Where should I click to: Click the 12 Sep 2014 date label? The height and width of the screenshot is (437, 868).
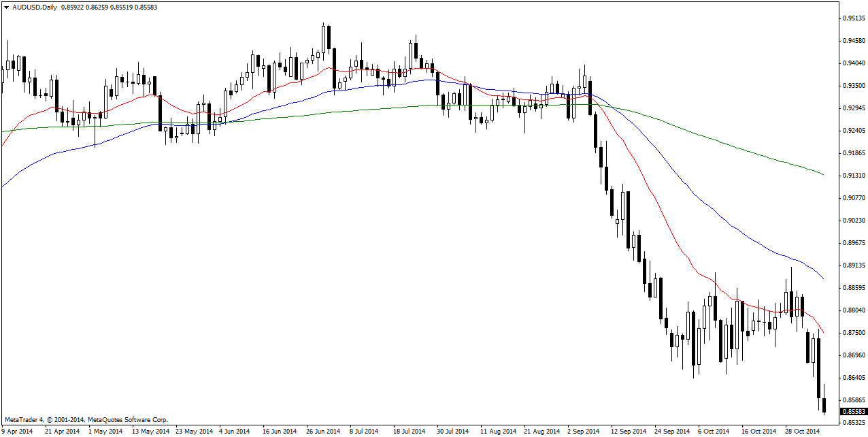629,432
